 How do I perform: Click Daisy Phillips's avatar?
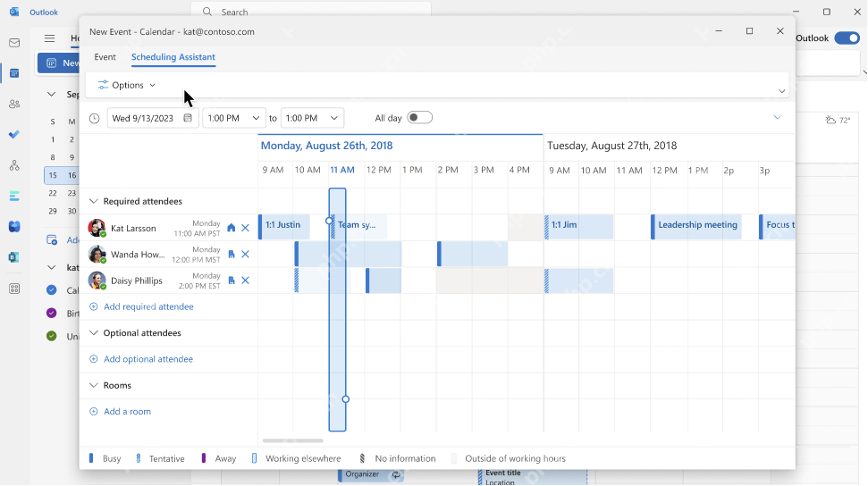coord(97,281)
